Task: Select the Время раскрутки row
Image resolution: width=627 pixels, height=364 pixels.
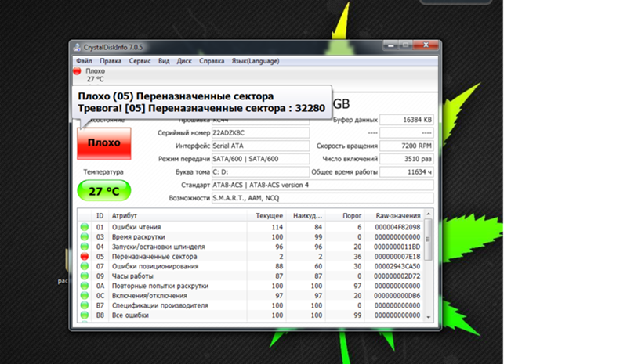Action: [251, 236]
